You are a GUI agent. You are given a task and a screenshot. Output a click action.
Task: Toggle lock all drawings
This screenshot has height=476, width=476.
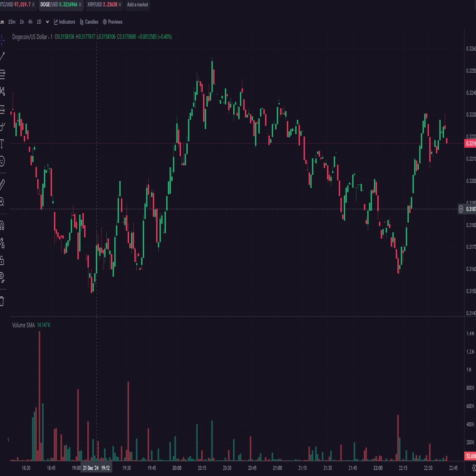2,260
